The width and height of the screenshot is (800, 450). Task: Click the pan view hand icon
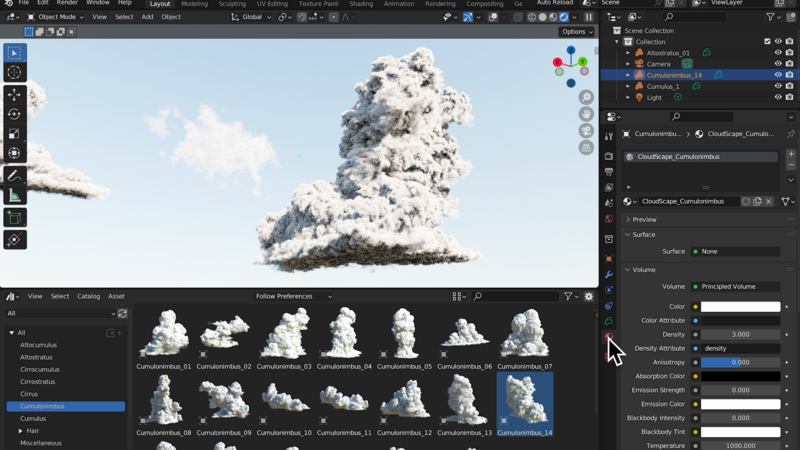586,114
